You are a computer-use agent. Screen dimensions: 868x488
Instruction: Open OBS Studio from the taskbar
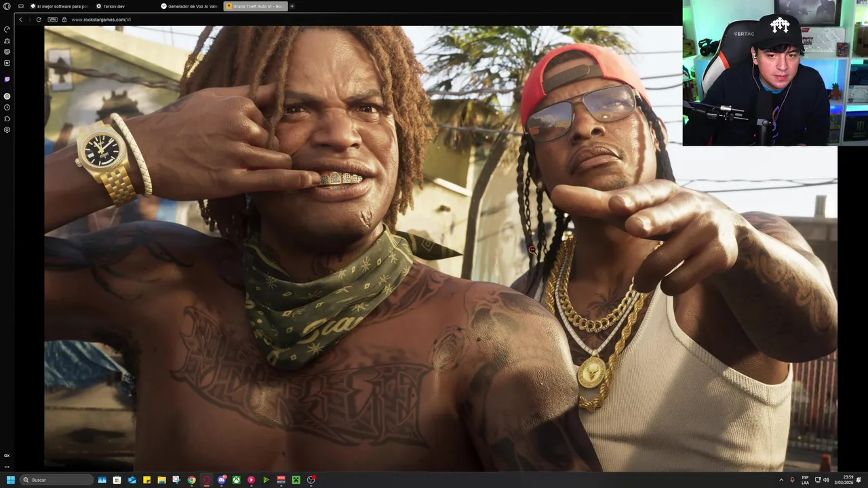[311, 480]
